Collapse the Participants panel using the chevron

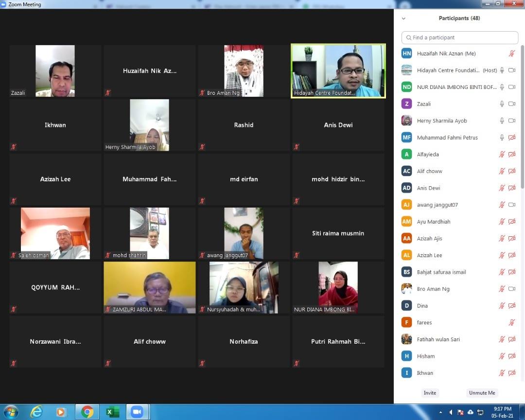tap(403, 18)
